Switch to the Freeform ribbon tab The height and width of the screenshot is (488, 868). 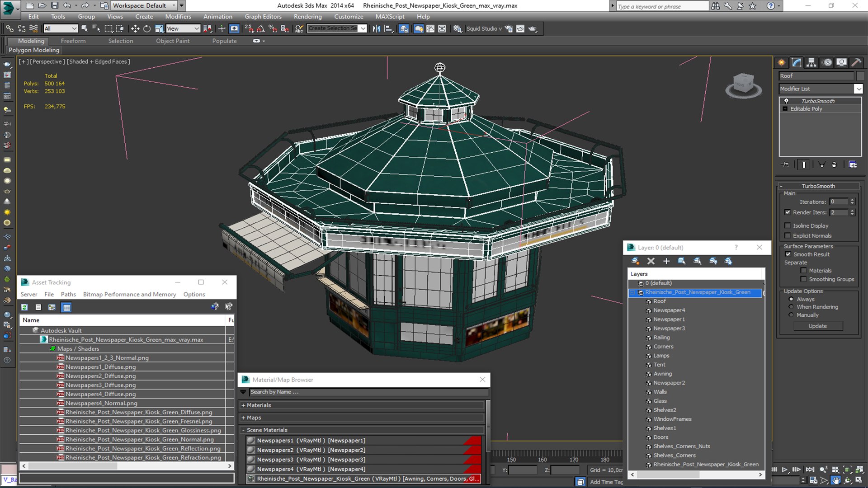(x=73, y=41)
